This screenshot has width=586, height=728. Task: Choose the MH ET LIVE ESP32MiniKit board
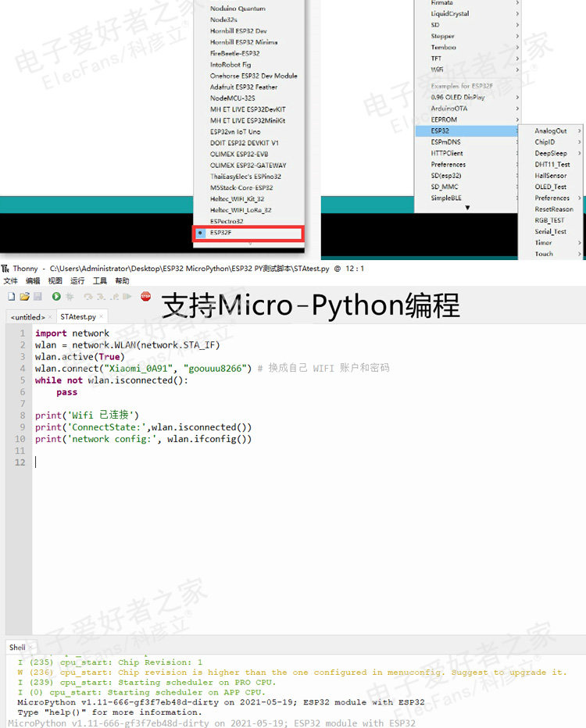[x=248, y=121]
